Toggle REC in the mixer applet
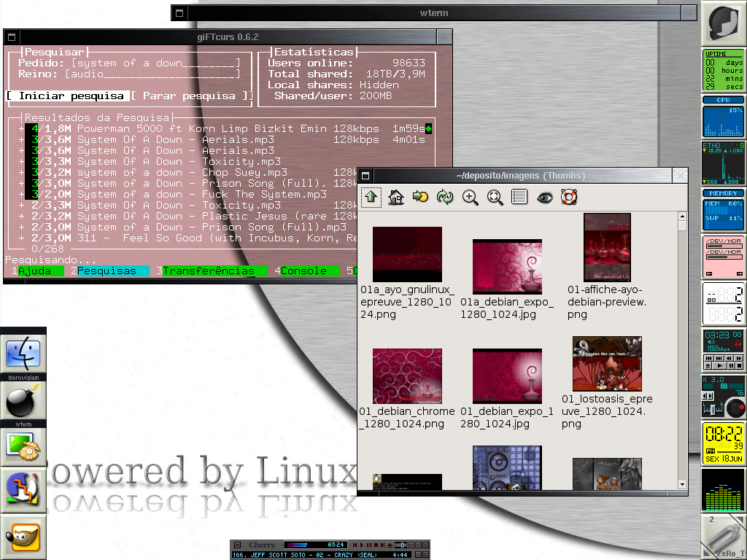747x560 pixels. pos(708,386)
